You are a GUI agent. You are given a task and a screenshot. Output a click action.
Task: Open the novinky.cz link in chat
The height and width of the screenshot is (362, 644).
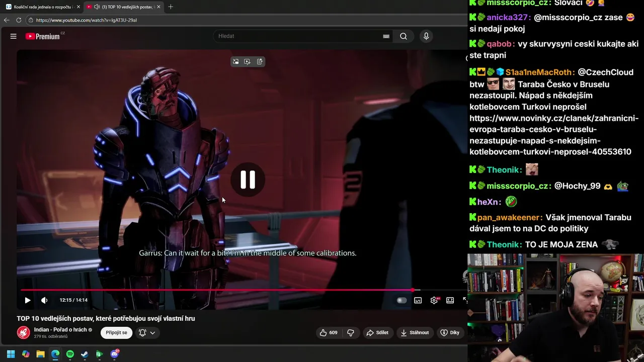(x=553, y=135)
